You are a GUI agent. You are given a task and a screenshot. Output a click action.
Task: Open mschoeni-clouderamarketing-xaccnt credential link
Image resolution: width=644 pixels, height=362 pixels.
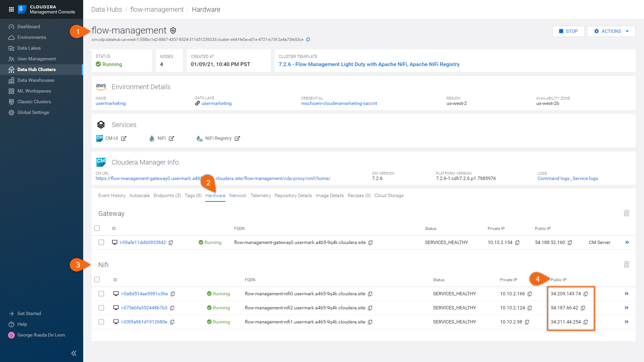pos(339,104)
